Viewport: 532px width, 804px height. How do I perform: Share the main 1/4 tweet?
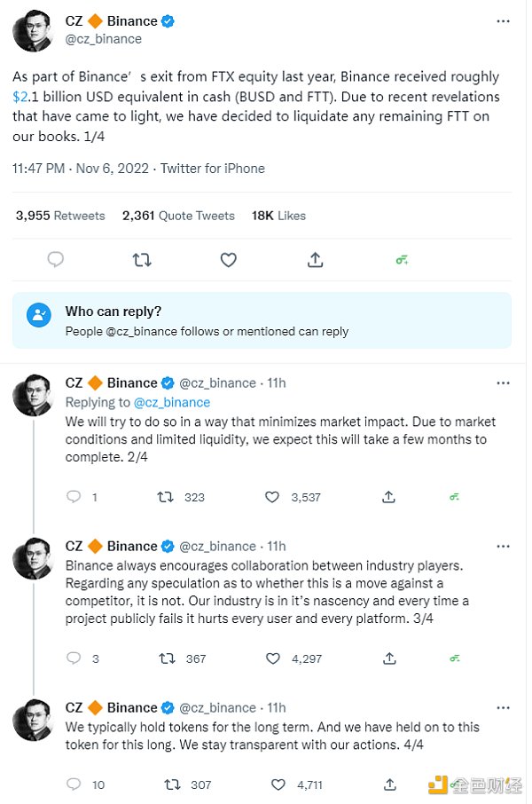[x=315, y=259]
